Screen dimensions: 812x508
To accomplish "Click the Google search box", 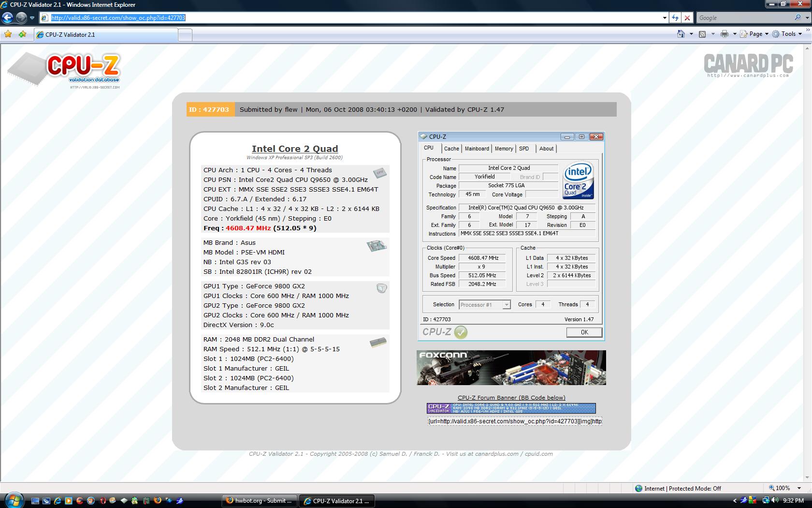I will coord(744,18).
